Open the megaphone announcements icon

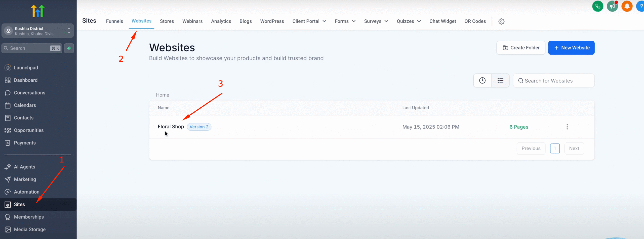pyautogui.click(x=612, y=6)
